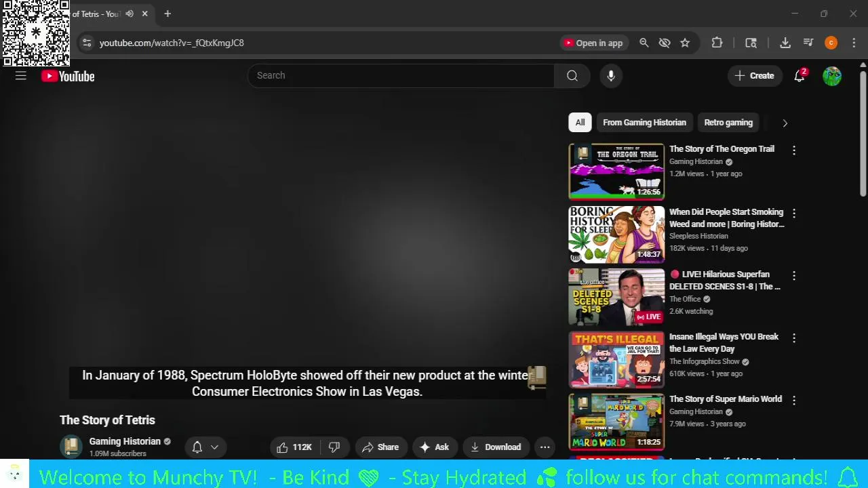The width and height of the screenshot is (868, 488).
Task: Open the installed-app icon in address bar
Action: coord(751,43)
